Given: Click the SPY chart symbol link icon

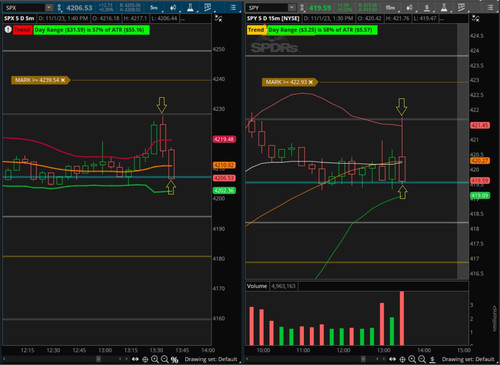Looking at the screenshot, I should pos(302,7).
